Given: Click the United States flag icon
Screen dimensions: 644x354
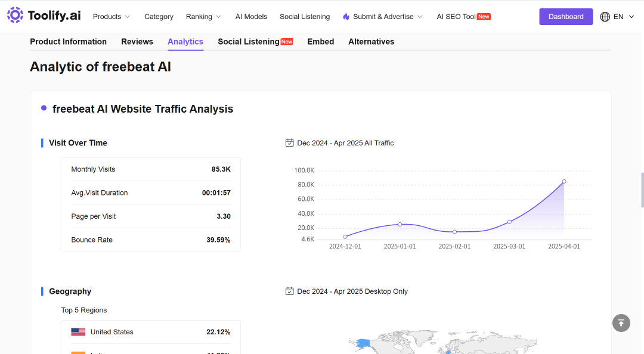Looking at the screenshot, I should (x=78, y=332).
